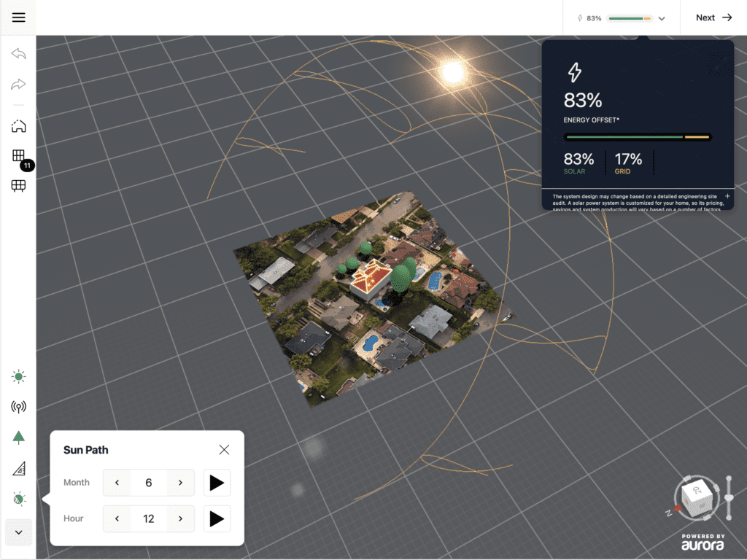The image size is (747, 560).
Task: Increase the Hour value
Action: coord(181,518)
